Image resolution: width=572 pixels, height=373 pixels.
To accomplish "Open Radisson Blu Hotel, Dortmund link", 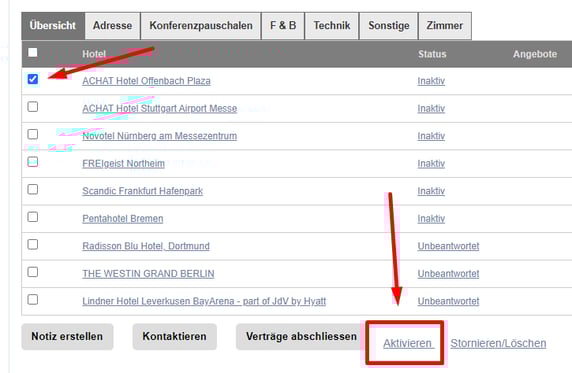I will click(146, 246).
